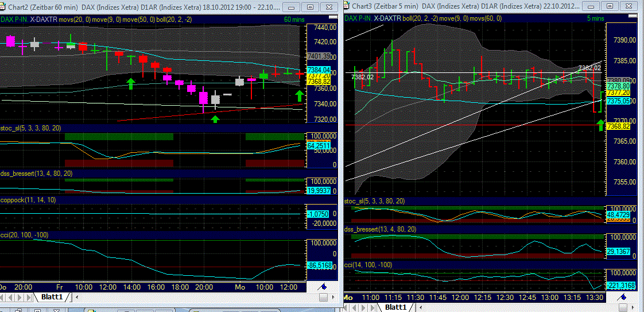Click right scroll arrow in Chart2 horizontal scrollbar
The image size is (644, 312).
click(x=333, y=297)
